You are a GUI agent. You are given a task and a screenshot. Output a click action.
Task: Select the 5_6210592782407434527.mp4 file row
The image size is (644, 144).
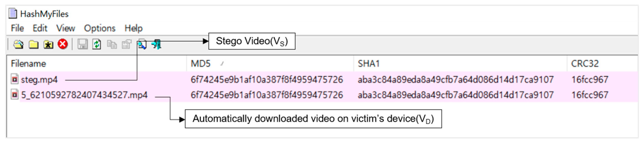point(84,95)
